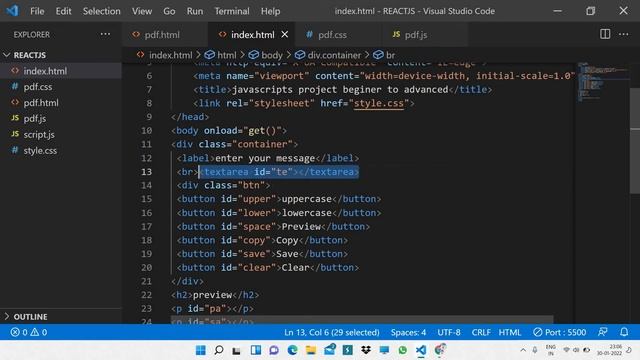Image resolution: width=640 pixels, height=360 pixels.
Task: Open the Windows Start menu
Action: pyautogui.click(x=200, y=350)
